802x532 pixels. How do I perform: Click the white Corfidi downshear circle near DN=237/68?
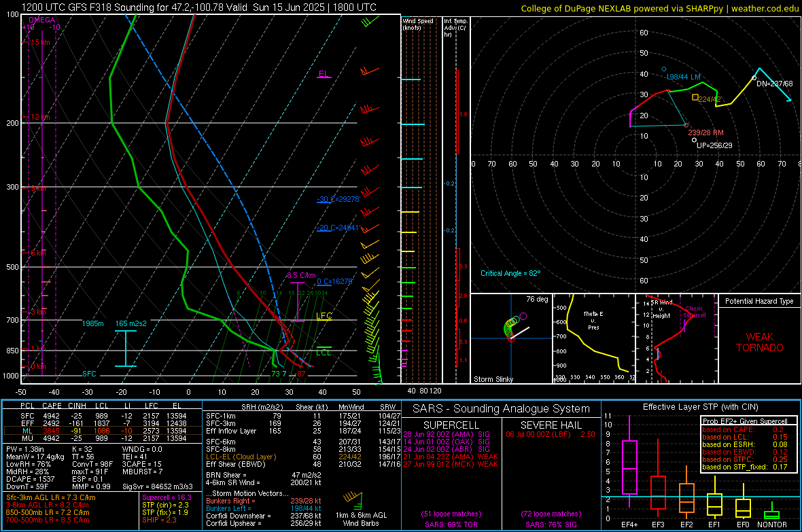click(x=754, y=78)
